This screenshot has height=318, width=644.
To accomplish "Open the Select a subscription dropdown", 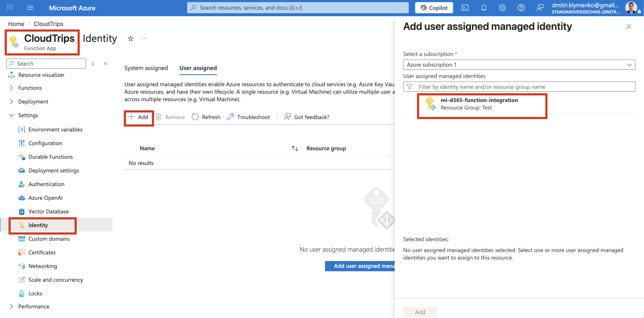I will tap(519, 65).
